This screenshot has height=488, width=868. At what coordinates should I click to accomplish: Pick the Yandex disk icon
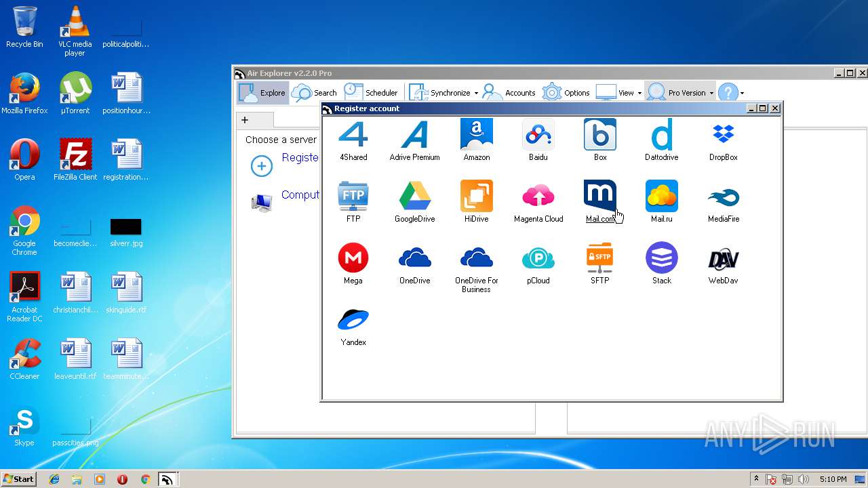(x=353, y=325)
